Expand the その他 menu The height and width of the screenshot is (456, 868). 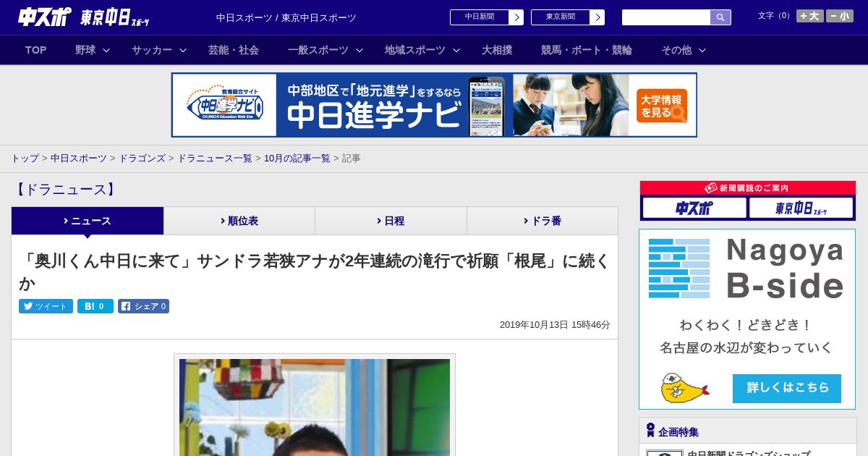point(684,50)
